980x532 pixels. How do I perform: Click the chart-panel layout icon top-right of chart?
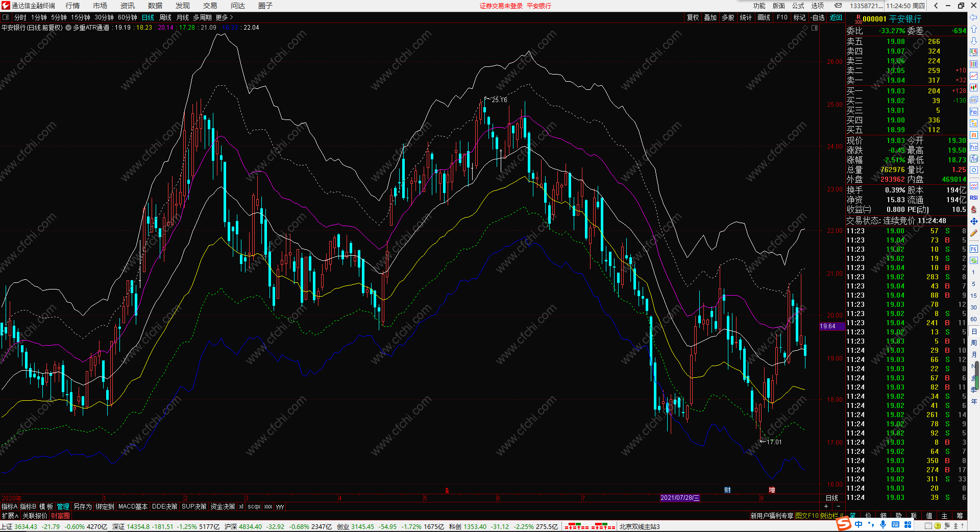(x=815, y=28)
